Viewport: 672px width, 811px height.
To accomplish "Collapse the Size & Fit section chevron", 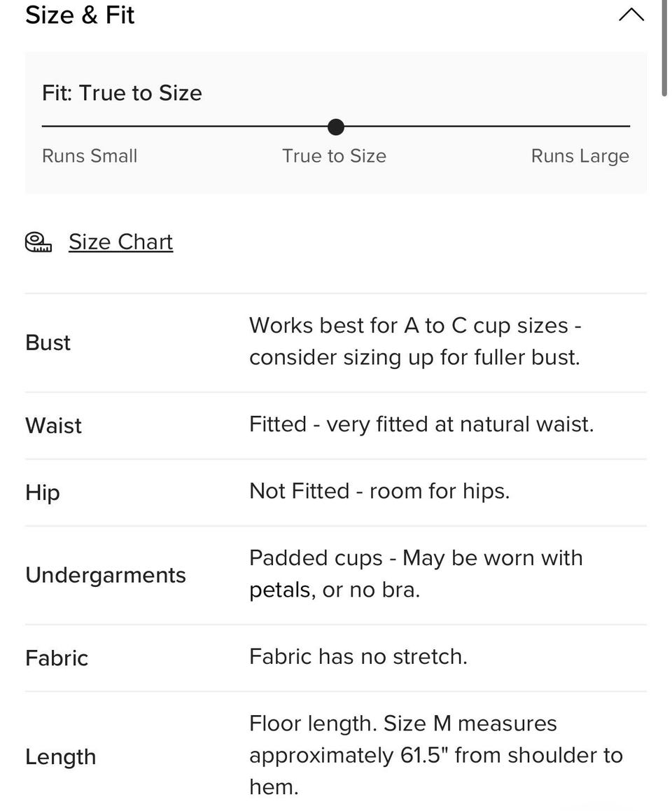I will pos(631,15).
